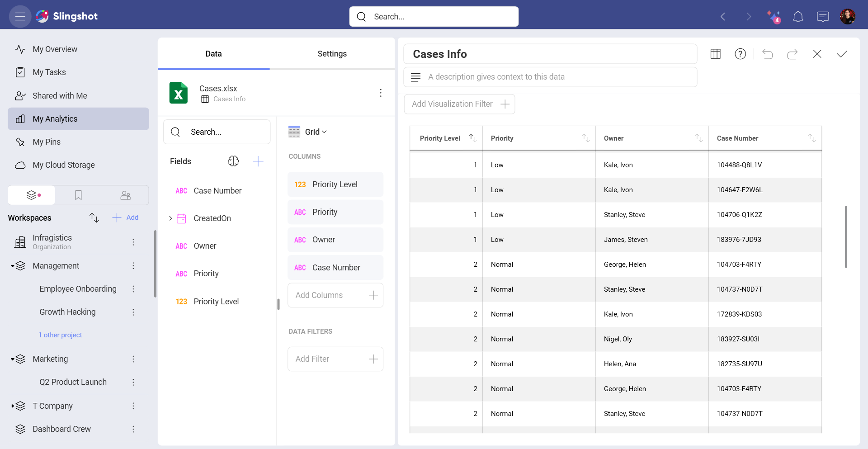Open Shared with Me

point(78,96)
